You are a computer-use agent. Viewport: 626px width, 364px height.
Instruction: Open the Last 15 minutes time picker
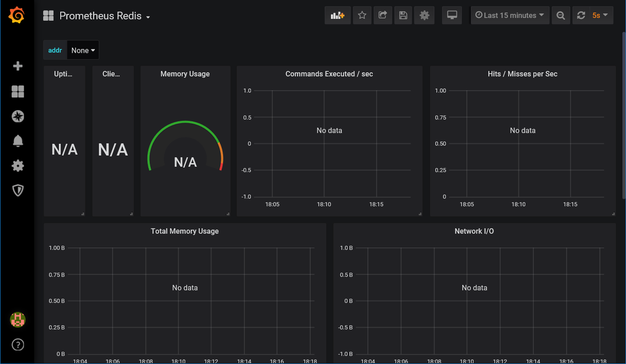click(510, 16)
